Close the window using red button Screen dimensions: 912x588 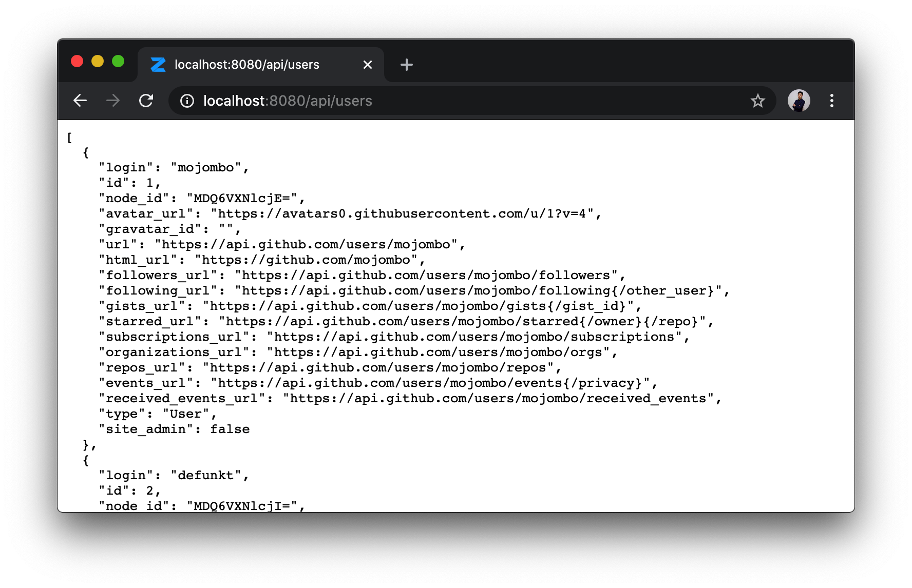coord(77,61)
